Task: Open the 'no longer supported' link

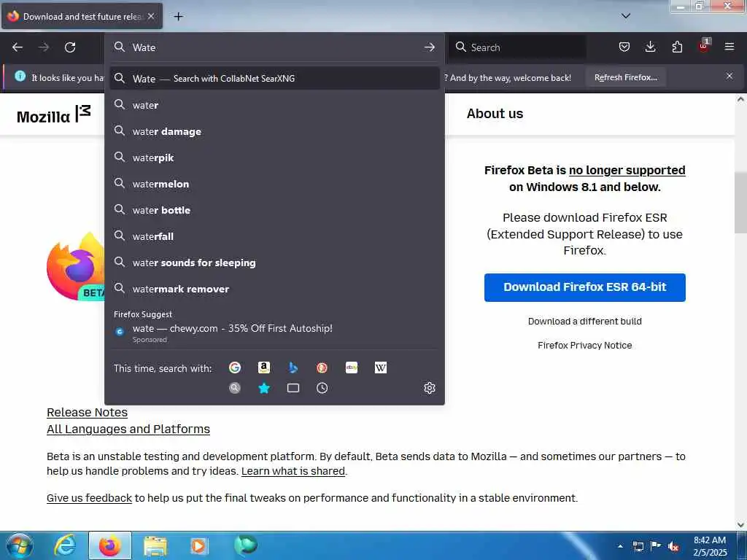Action: (627, 171)
